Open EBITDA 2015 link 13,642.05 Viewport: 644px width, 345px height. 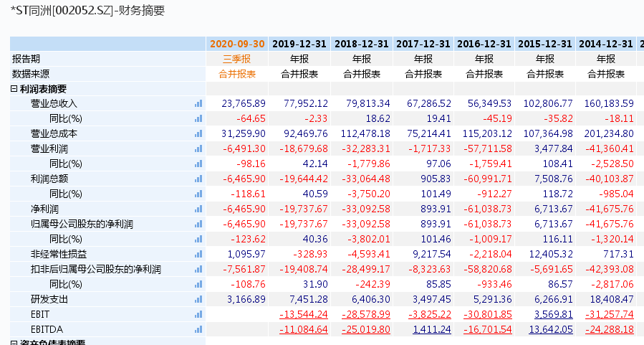click(551, 329)
